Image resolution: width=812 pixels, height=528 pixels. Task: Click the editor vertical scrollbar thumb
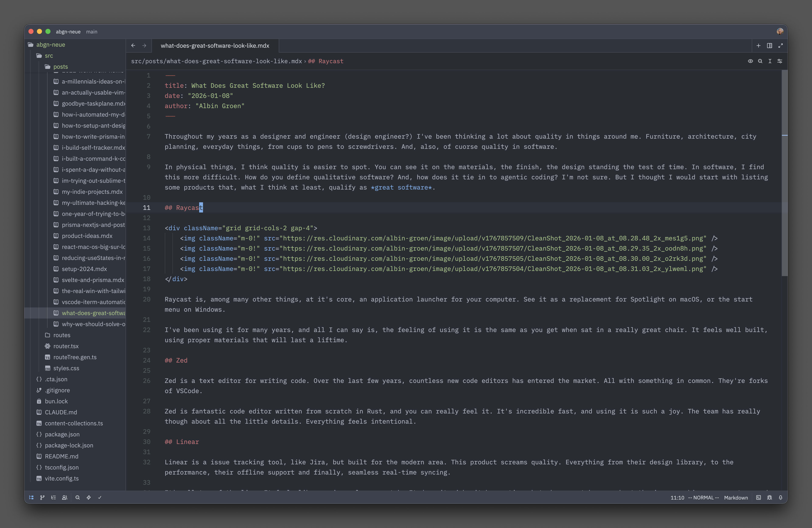(784, 173)
